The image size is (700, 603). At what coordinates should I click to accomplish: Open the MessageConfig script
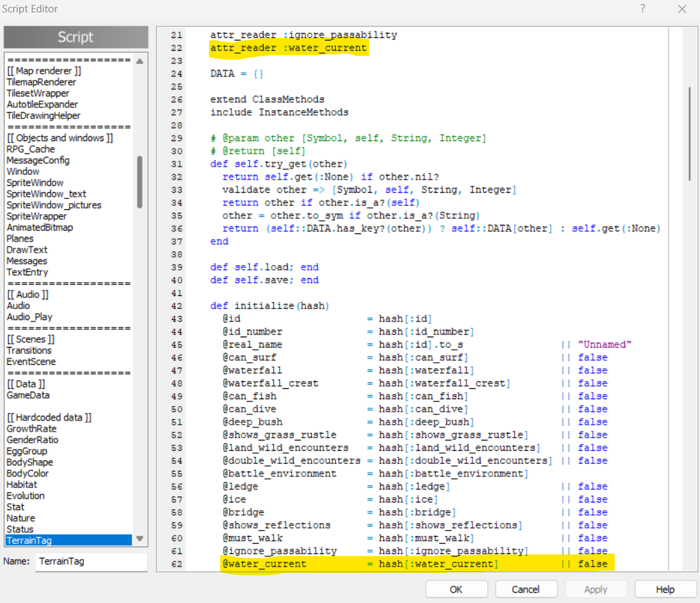(38, 160)
